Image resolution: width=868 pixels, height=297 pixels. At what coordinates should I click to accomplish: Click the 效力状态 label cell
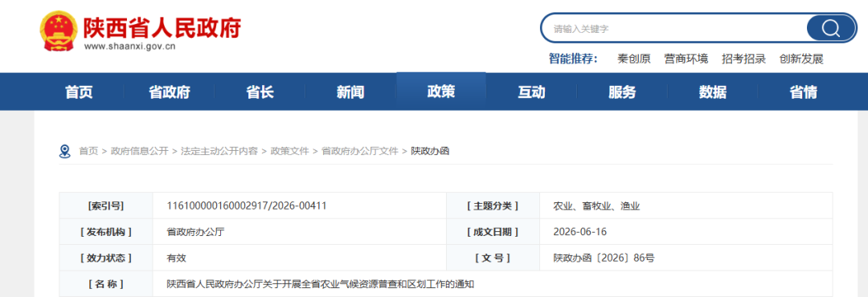pos(106,258)
